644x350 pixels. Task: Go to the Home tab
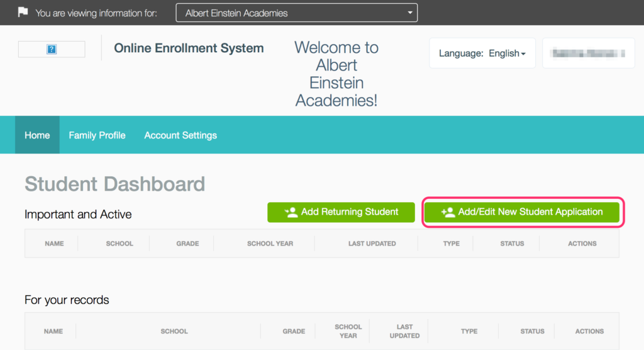point(37,135)
